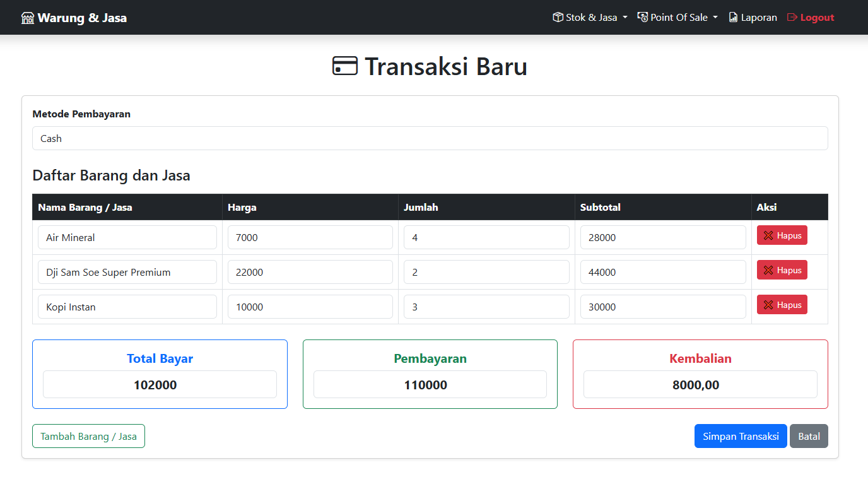This screenshot has height=501, width=868.
Task: Click the cash register icon beside Point Of Sale
Action: tap(643, 18)
